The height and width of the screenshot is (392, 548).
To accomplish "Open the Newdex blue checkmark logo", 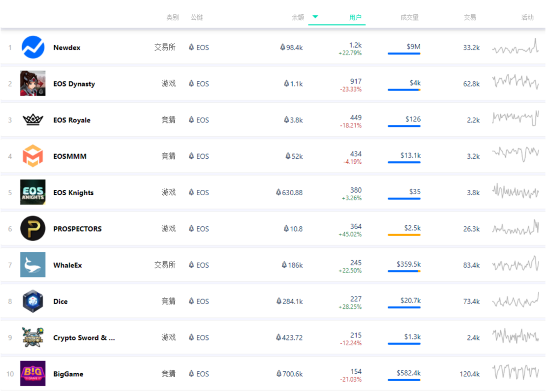I will [x=33, y=47].
